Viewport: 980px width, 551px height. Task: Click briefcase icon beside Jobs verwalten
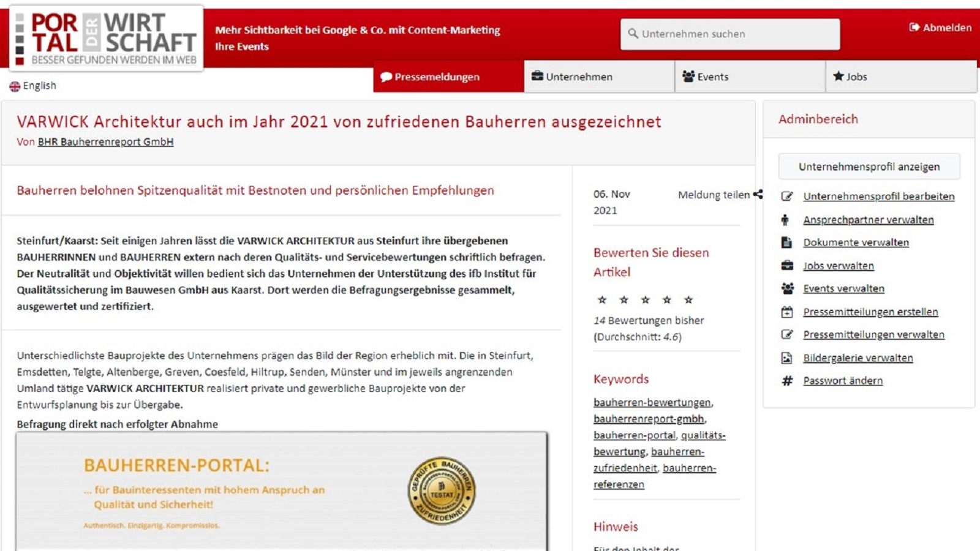[x=787, y=266]
